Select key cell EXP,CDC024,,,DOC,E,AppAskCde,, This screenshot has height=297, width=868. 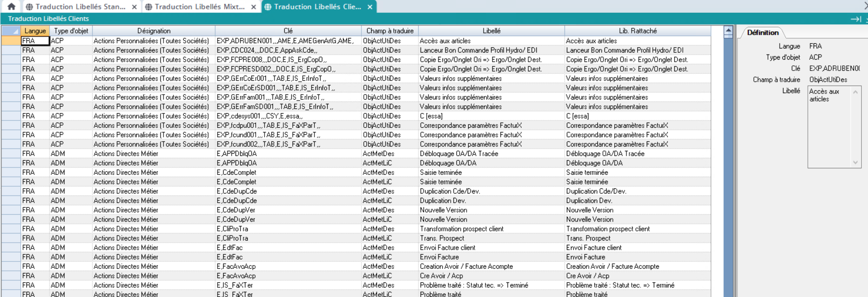288,50
